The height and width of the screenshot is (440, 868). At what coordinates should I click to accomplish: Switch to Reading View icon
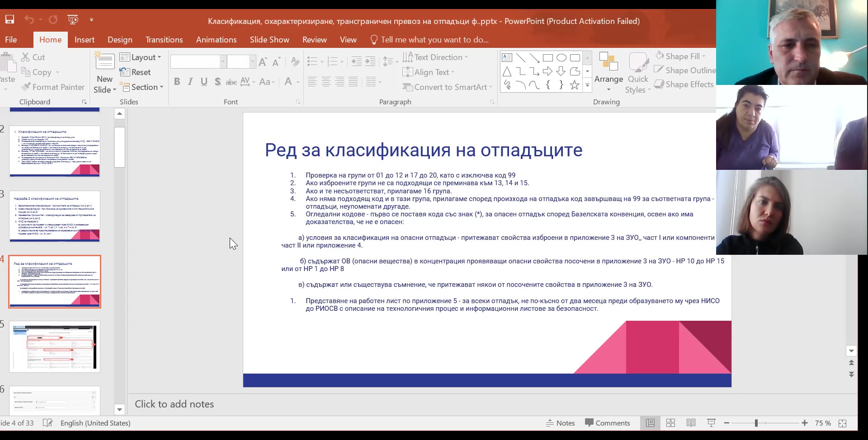(691, 423)
